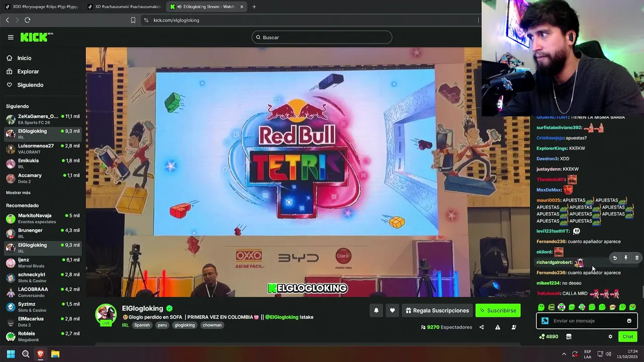The image size is (644, 362).
Task: Click the Suscribirse button
Action: pos(498,311)
